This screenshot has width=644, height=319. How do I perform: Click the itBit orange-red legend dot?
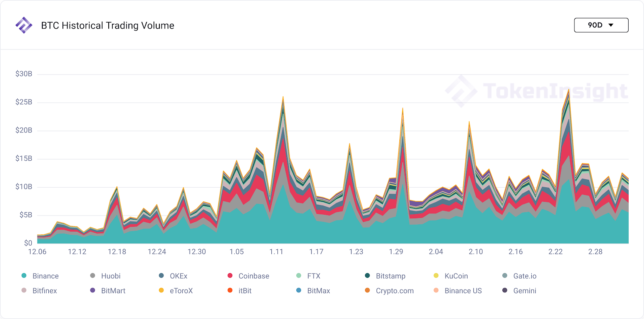(230, 290)
